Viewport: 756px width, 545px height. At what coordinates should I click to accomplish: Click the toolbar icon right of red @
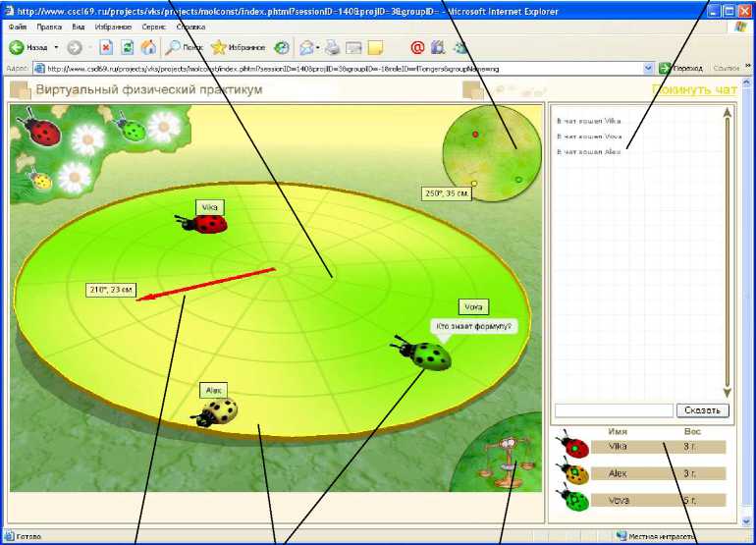pos(438,47)
